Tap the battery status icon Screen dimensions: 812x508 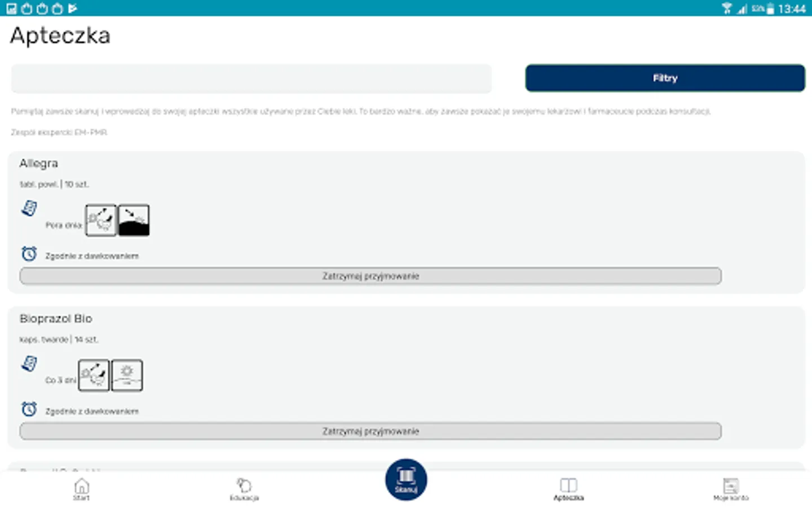pyautogui.click(x=770, y=8)
